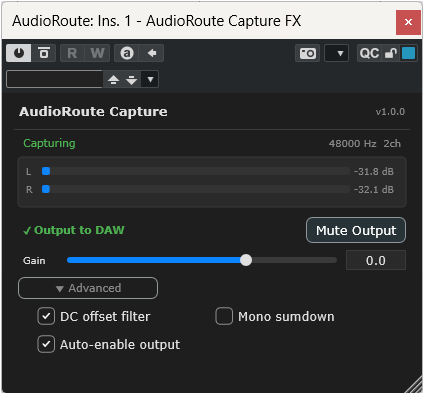Load previous preset with up arrow
Image resolution: width=424 pixels, height=394 pixels.
point(113,80)
